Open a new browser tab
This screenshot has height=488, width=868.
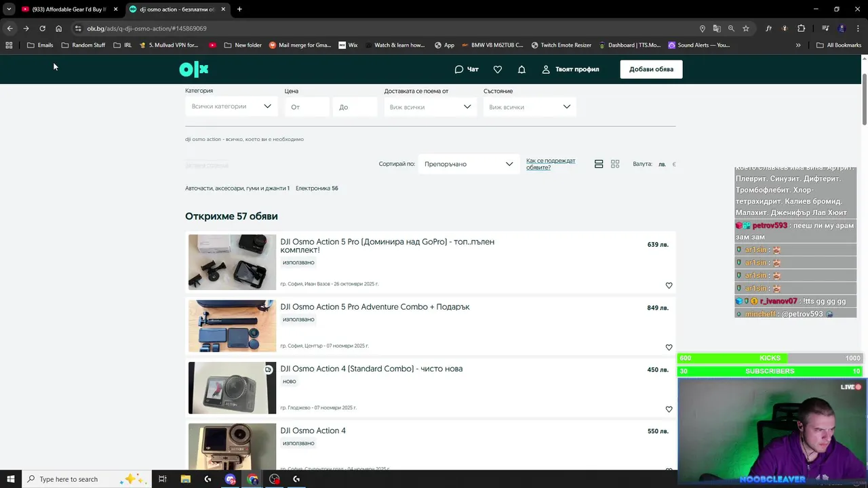click(x=239, y=9)
